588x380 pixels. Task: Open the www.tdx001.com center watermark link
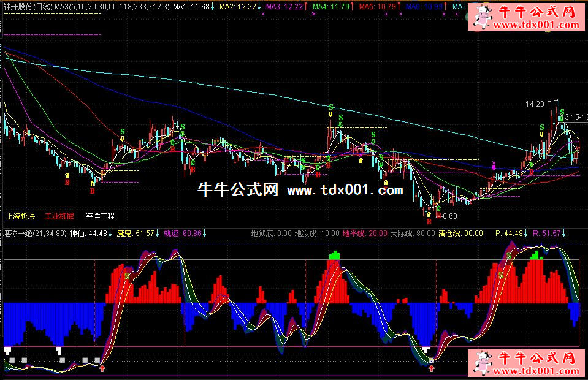345,190
